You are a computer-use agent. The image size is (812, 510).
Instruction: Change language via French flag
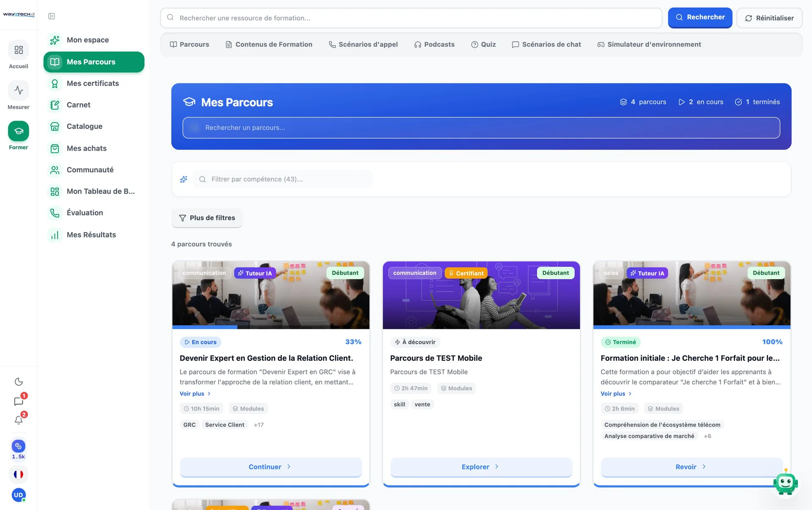[18, 474]
